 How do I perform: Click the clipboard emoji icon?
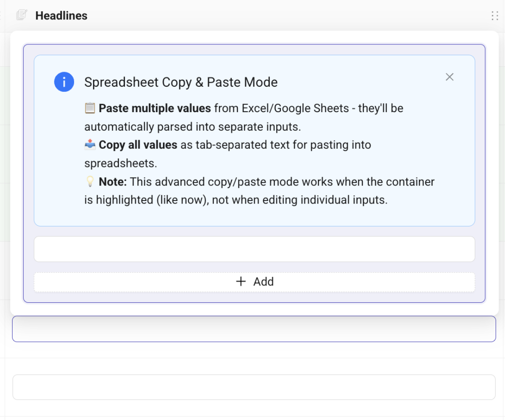pyautogui.click(x=90, y=108)
